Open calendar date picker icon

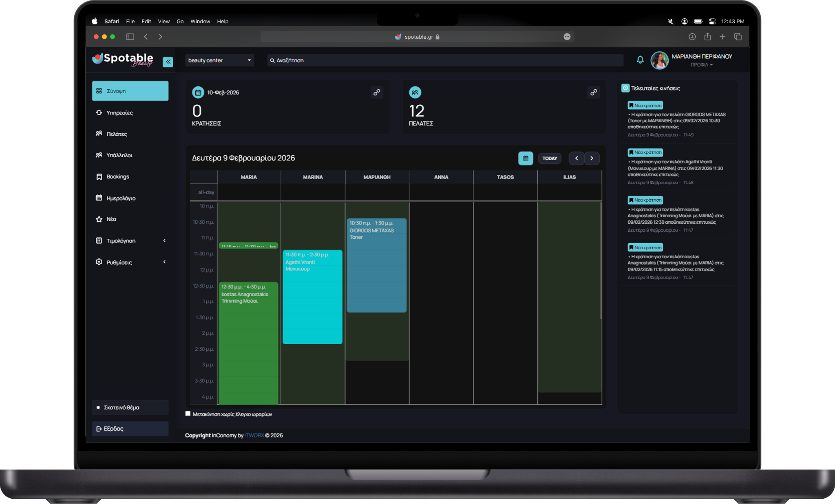(x=526, y=158)
